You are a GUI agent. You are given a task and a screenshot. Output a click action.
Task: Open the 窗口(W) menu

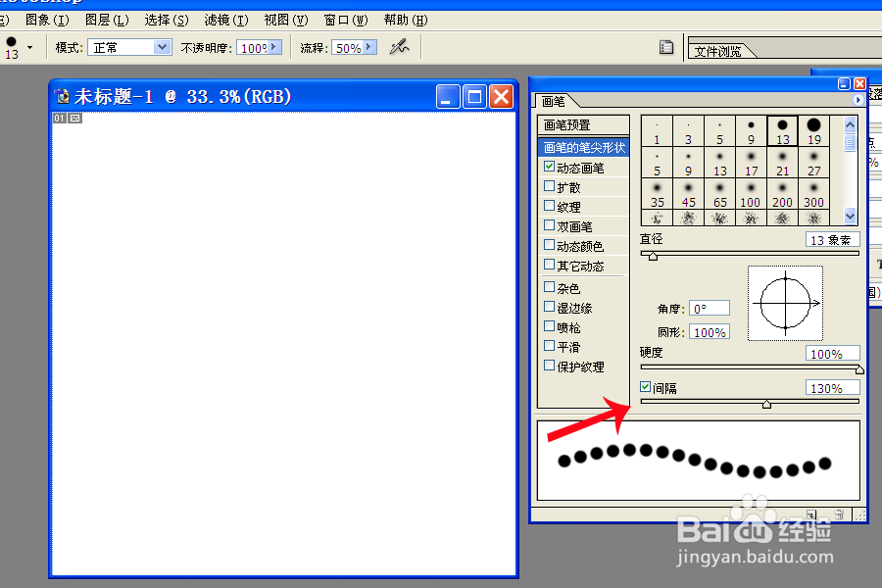[346, 21]
